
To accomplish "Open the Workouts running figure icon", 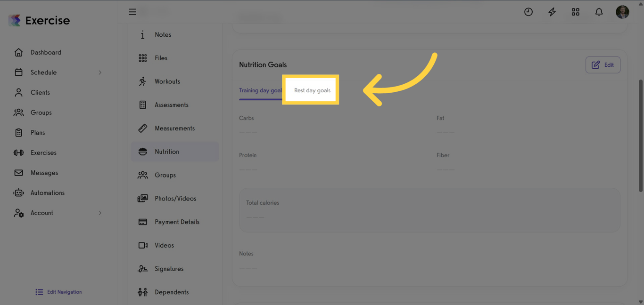I will (142, 81).
